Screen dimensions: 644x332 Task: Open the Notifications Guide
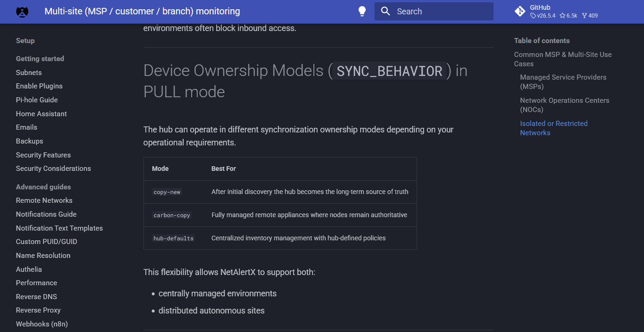[46, 214]
